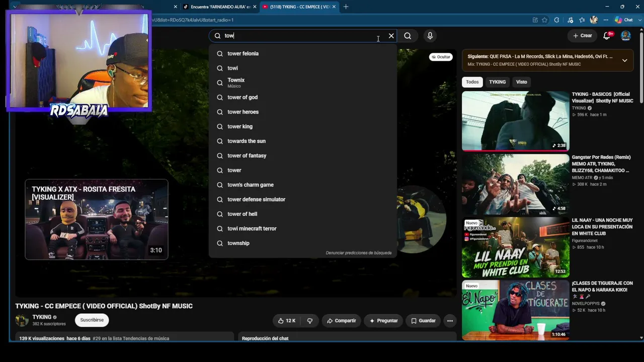
Task: Click the Crear button
Action: (x=582, y=36)
